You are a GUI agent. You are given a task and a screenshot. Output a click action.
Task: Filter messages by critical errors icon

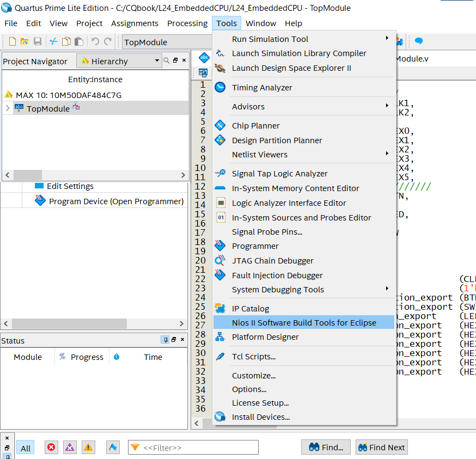pos(51,447)
